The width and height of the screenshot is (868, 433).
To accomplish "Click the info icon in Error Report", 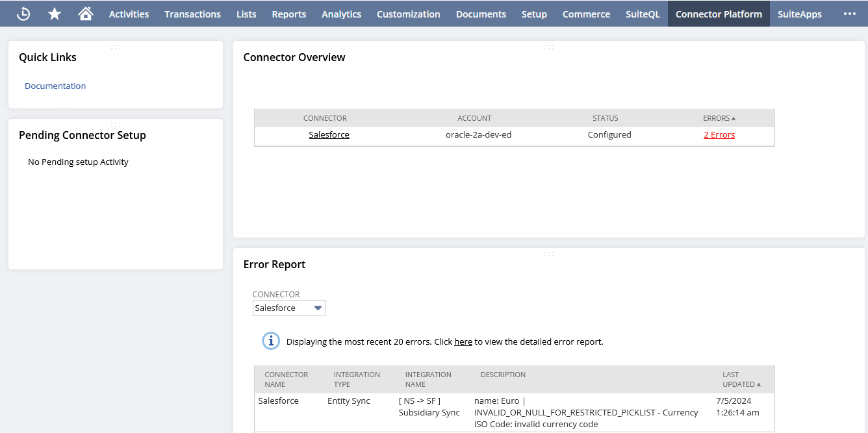I will click(271, 341).
